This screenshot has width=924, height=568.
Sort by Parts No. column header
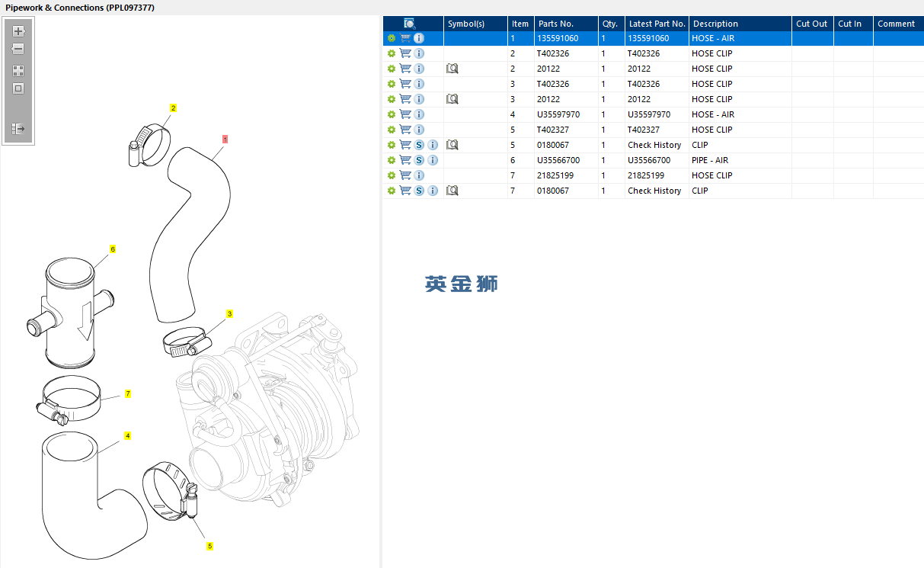[x=566, y=24]
